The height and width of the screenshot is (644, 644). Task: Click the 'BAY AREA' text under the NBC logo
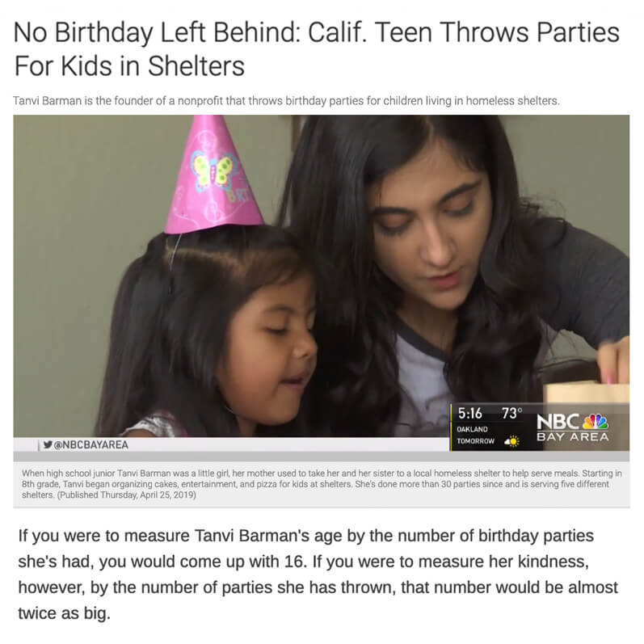(x=573, y=437)
